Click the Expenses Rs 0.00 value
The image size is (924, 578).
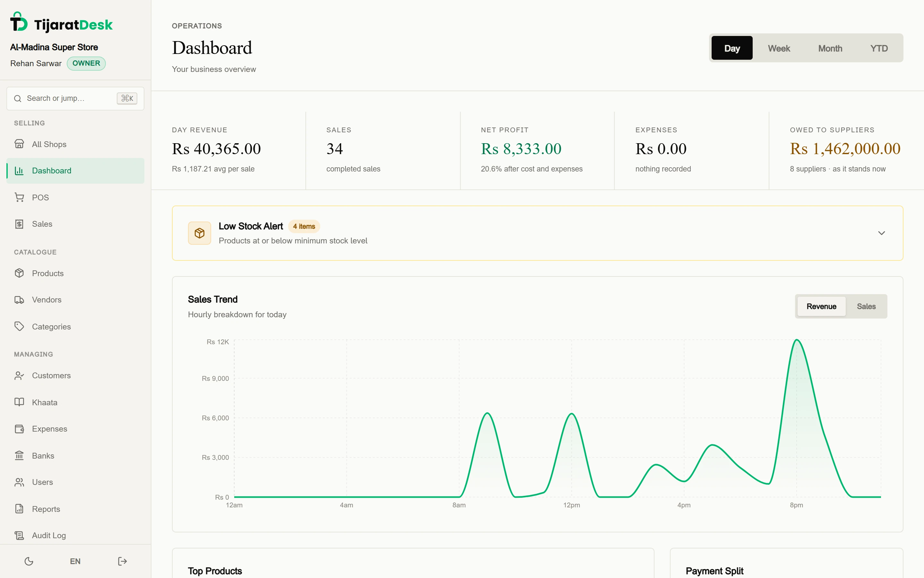point(661,149)
